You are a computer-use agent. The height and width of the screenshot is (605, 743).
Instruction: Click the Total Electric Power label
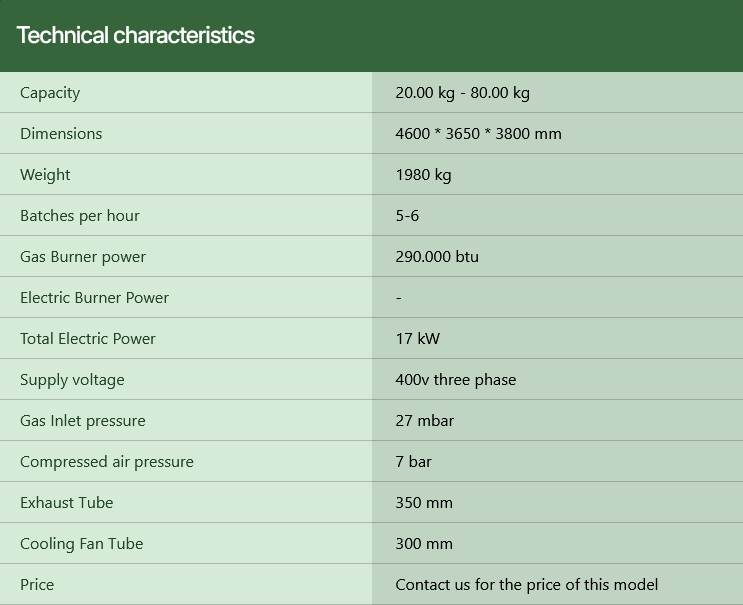click(x=88, y=339)
